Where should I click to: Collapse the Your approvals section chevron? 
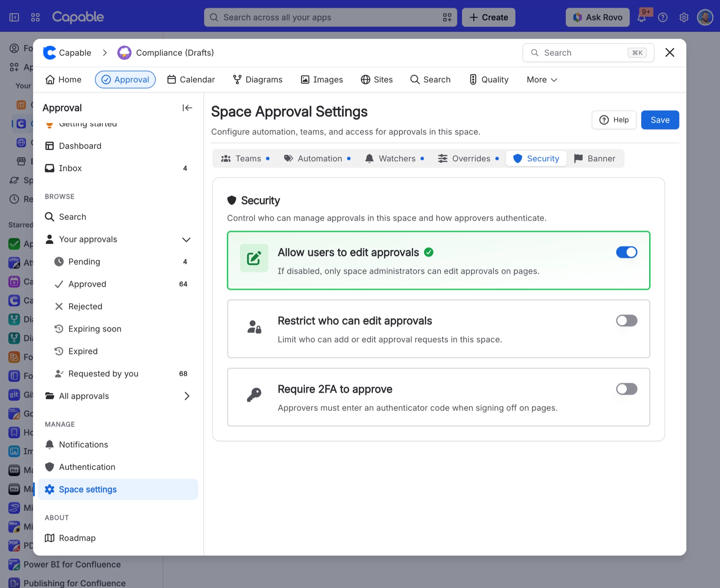[x=186, y=239]
